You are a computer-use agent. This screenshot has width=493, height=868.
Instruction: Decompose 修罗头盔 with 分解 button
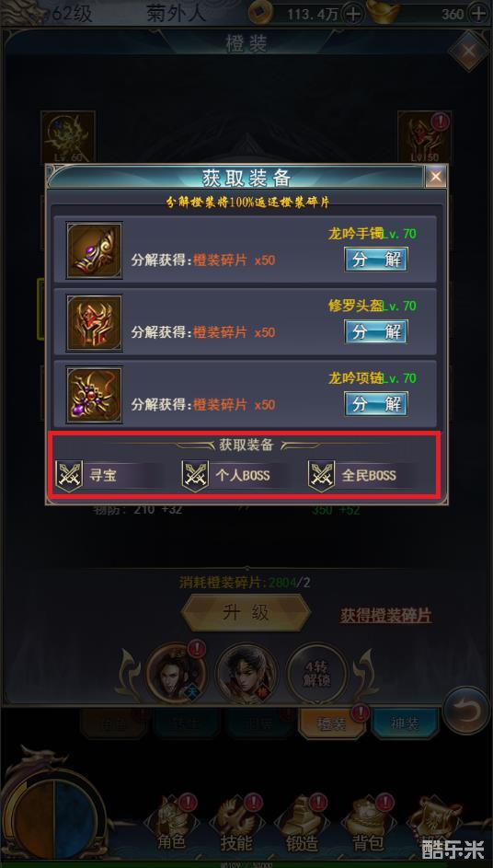click(376, 331)
